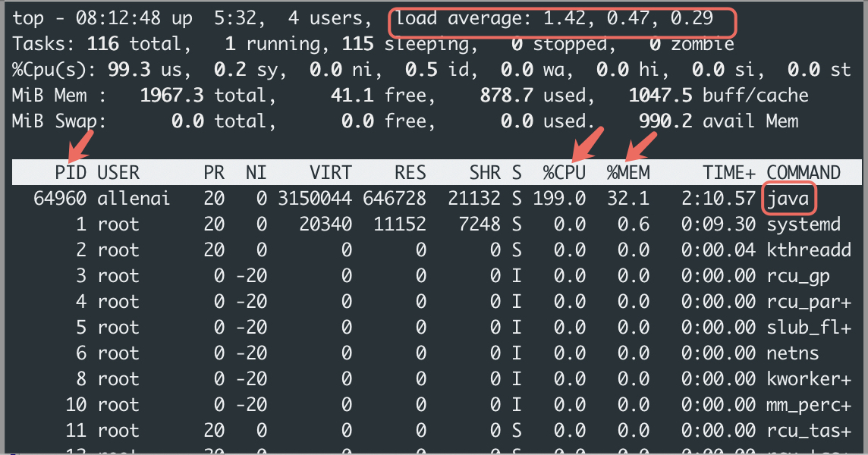Click the PID column header
Viewport: 868px width, 455px height.
pos(71,172)
